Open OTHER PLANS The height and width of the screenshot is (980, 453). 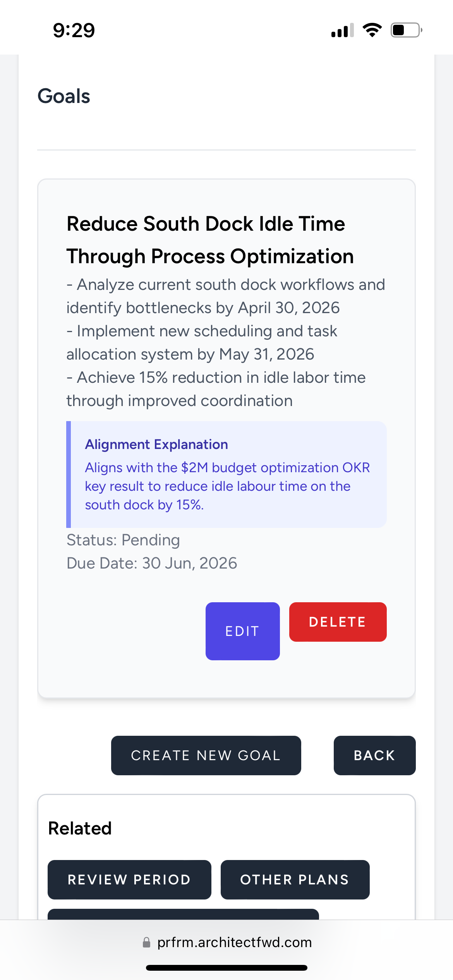[x=295, y=879]
